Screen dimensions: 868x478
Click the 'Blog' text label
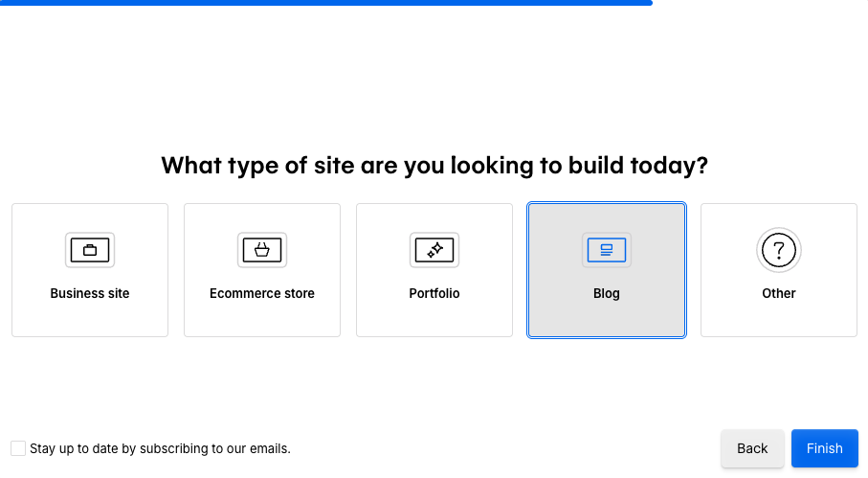coord(606,293)
